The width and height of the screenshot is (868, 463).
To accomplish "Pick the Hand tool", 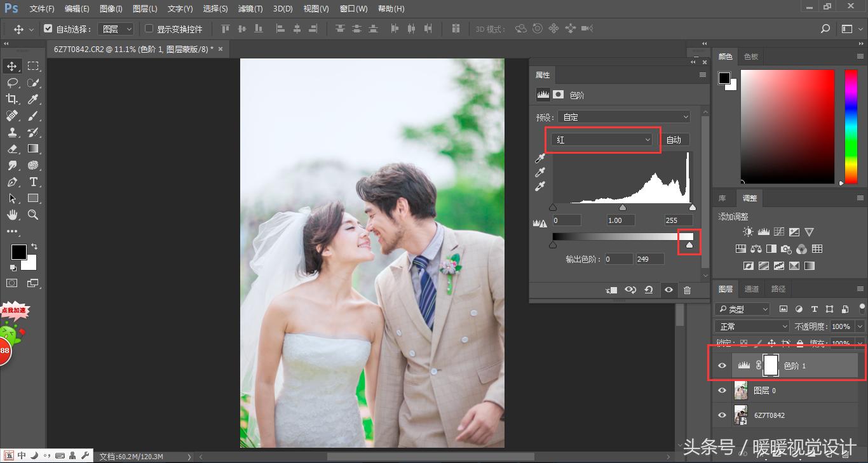I will (x=12, y=215).
